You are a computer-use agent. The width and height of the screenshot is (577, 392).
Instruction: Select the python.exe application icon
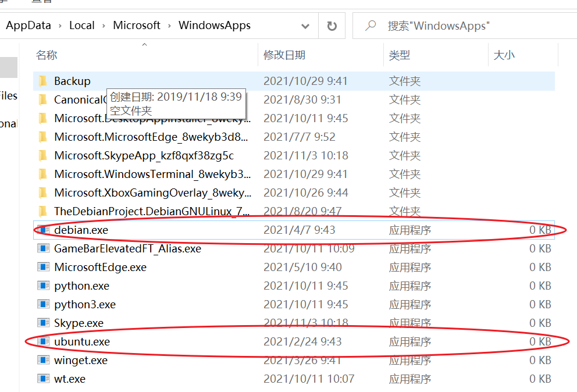(x=44, y=286)
